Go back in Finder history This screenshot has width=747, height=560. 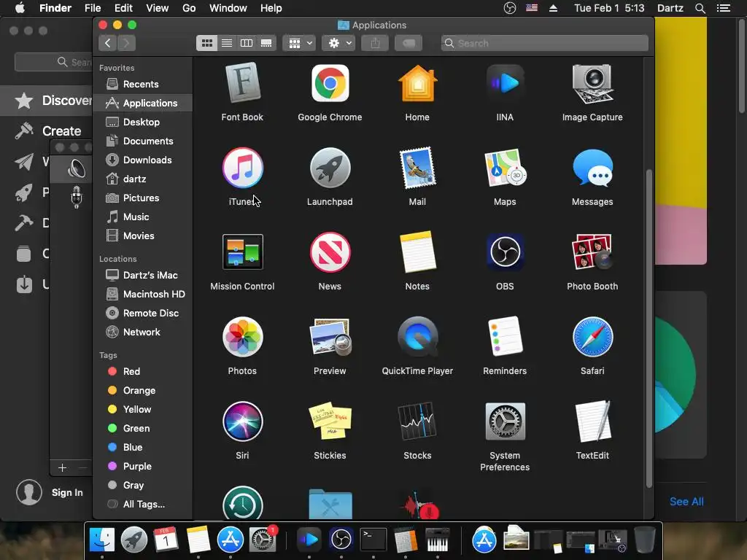click(108, 43)
